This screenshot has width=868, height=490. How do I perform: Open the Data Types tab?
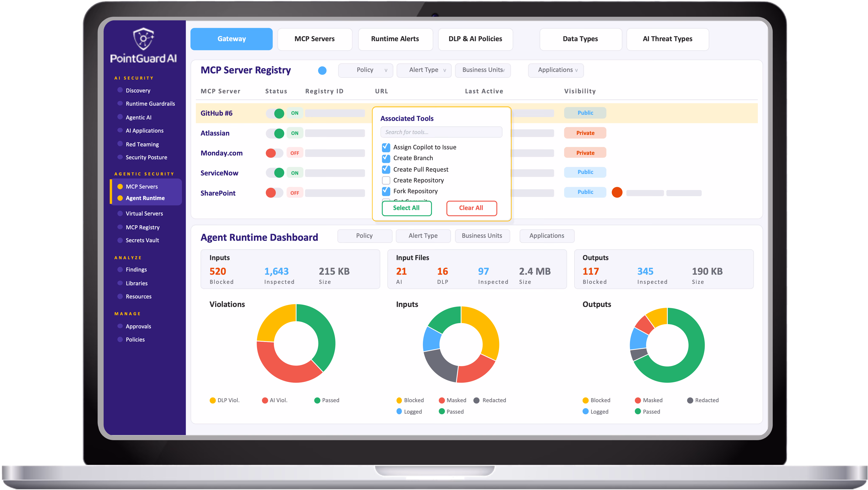click(581, 39)
